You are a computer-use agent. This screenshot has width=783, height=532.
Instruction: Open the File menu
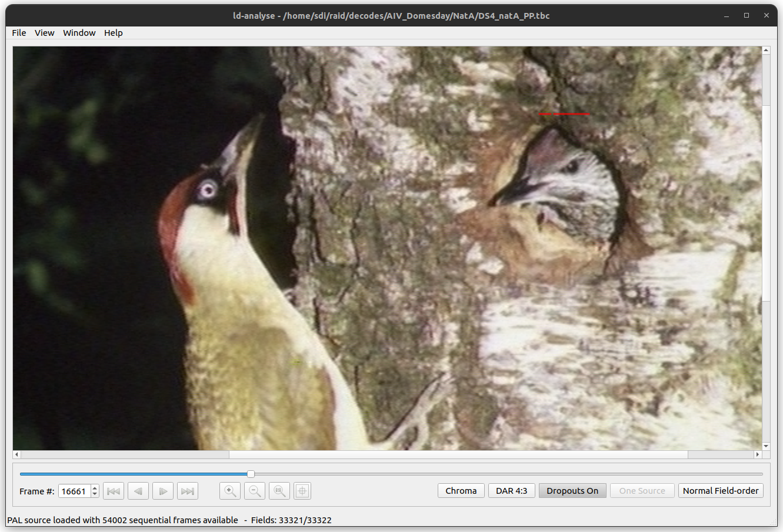pyautogui.click(x=19, y=33)
